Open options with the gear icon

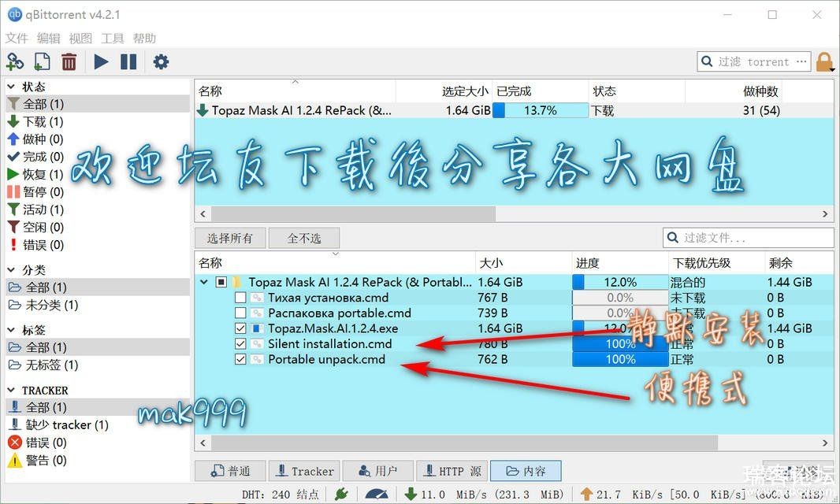tap(161, 62)
